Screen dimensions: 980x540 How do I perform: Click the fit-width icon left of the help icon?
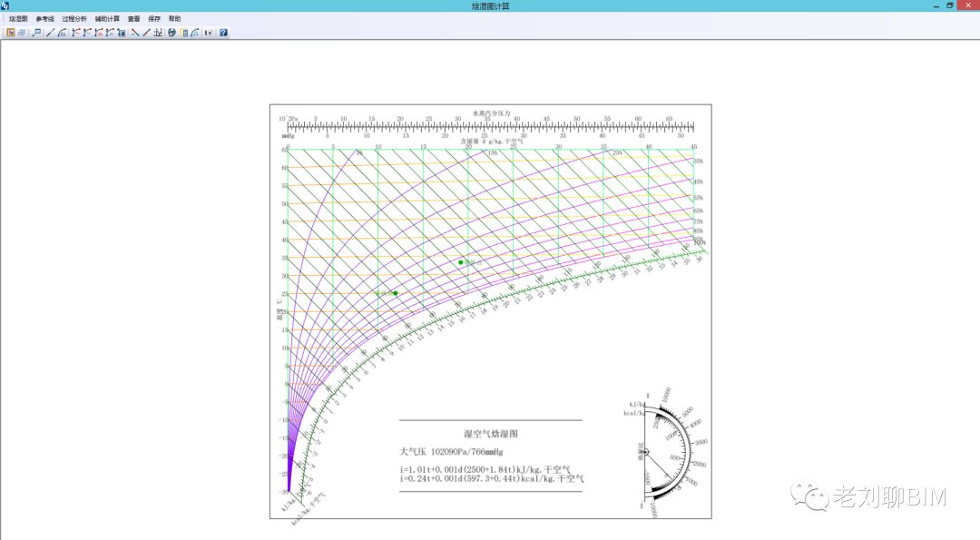coord(209,33)
